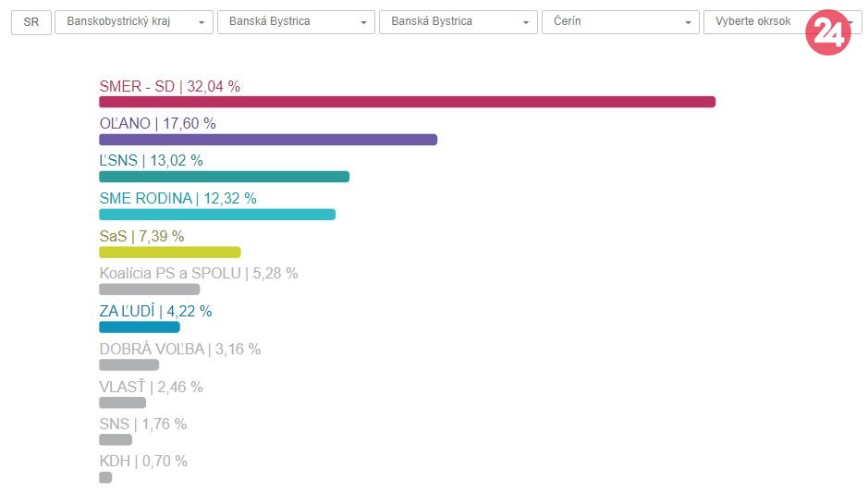Click the ZA ĽUDÍ blue bar

tap(139, 327)
